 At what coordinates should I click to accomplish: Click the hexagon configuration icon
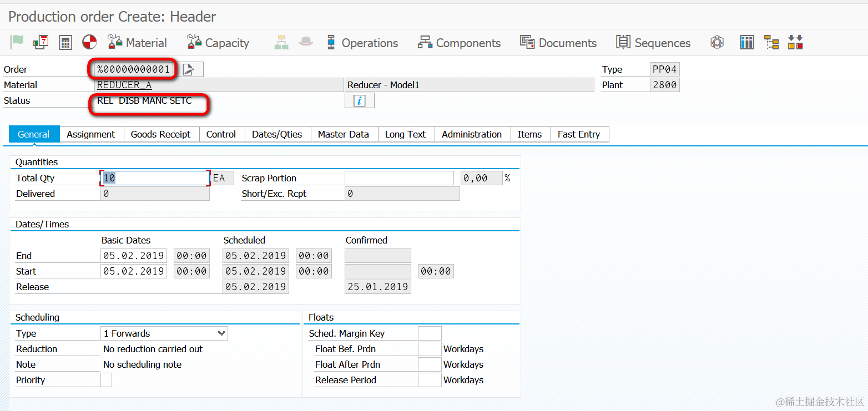718,42
